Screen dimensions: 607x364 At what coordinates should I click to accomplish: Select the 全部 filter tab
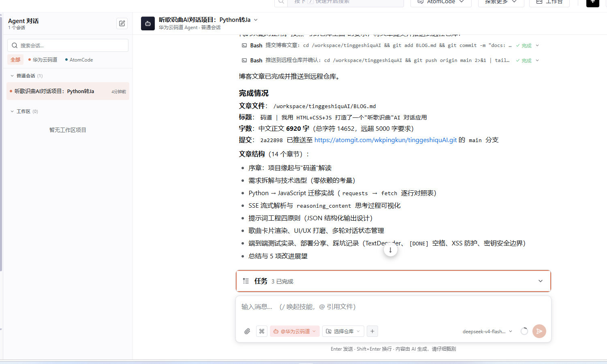(x=15, y=60)
